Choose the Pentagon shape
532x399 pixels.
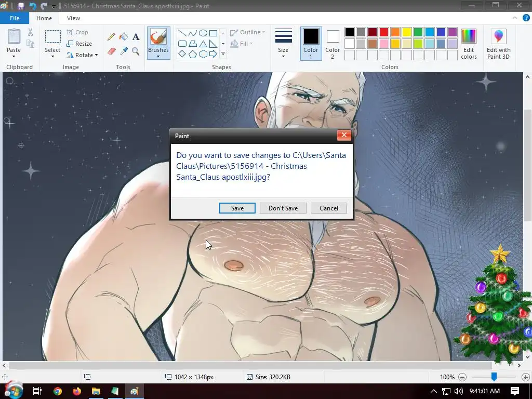[193, 54]
